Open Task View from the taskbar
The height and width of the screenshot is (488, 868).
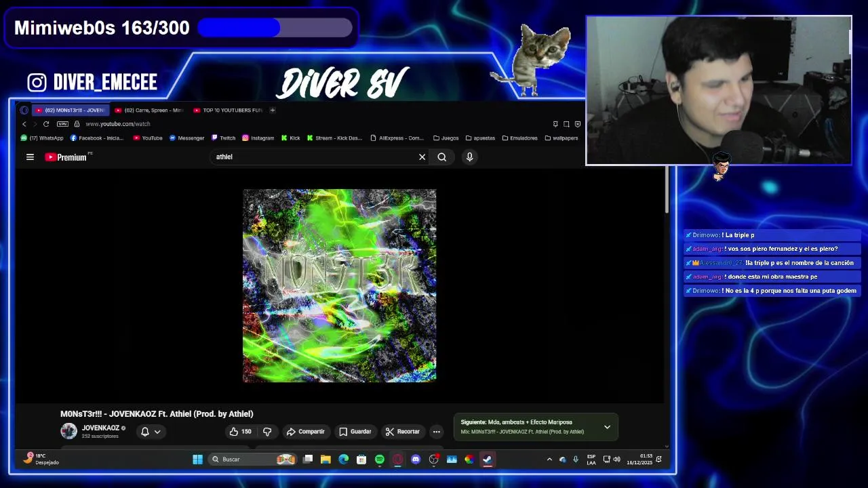pyautogui.click(x=308, y=460)
